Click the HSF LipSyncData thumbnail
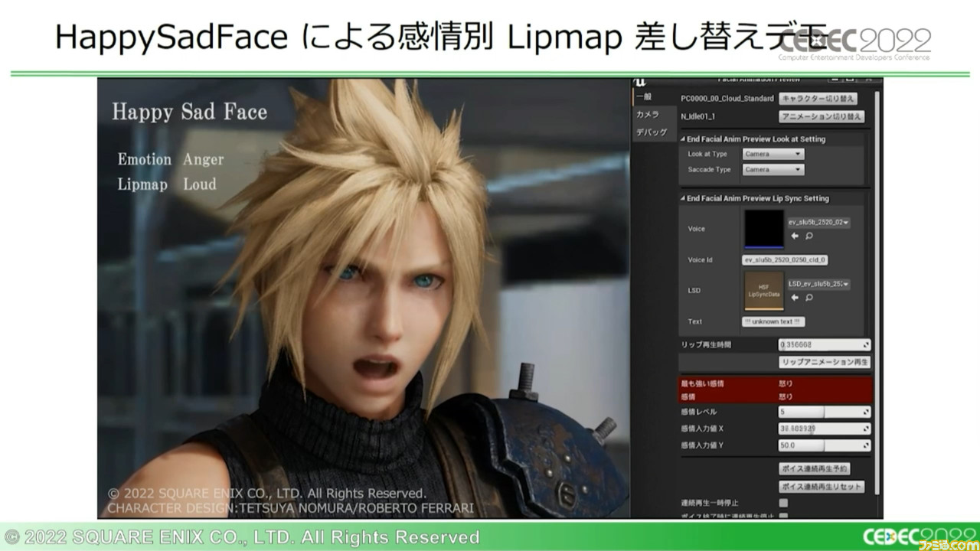 [764, 291]
